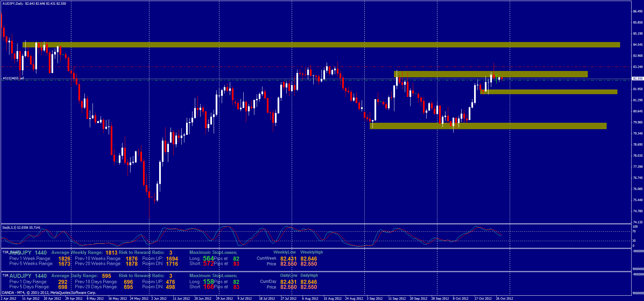The height and width of the screenshot is (301, 644).
Task: Select the lowest yellow support zone rectangle
Action: point(488,126)
